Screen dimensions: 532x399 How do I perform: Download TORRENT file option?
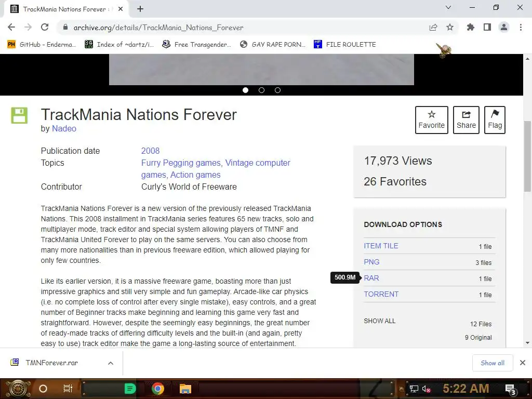pyautogui.click(x=381, y=294)
